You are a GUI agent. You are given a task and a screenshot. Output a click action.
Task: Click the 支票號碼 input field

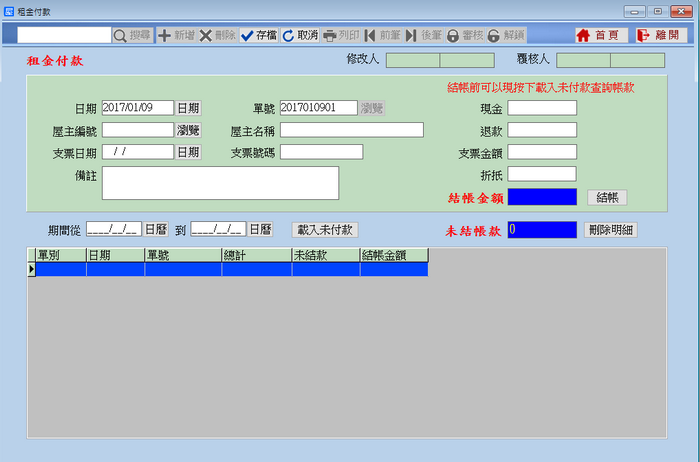[321, 152]
